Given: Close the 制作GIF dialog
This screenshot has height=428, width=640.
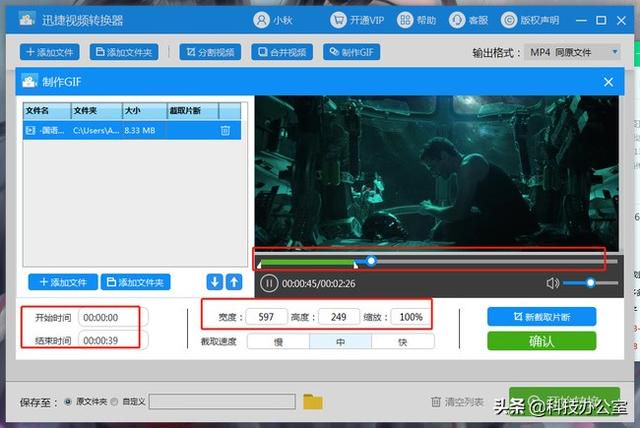Looking at the screenshot, I should [608, 82].
